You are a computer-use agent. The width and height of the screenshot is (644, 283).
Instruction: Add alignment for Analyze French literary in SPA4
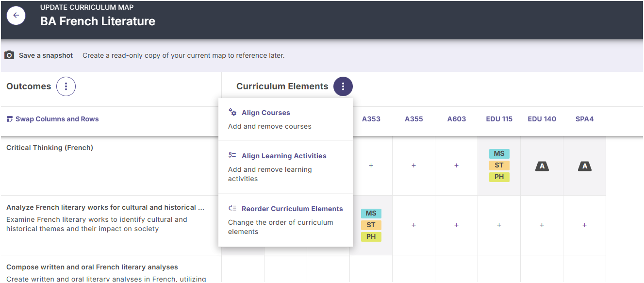click(x=585, y=225)
